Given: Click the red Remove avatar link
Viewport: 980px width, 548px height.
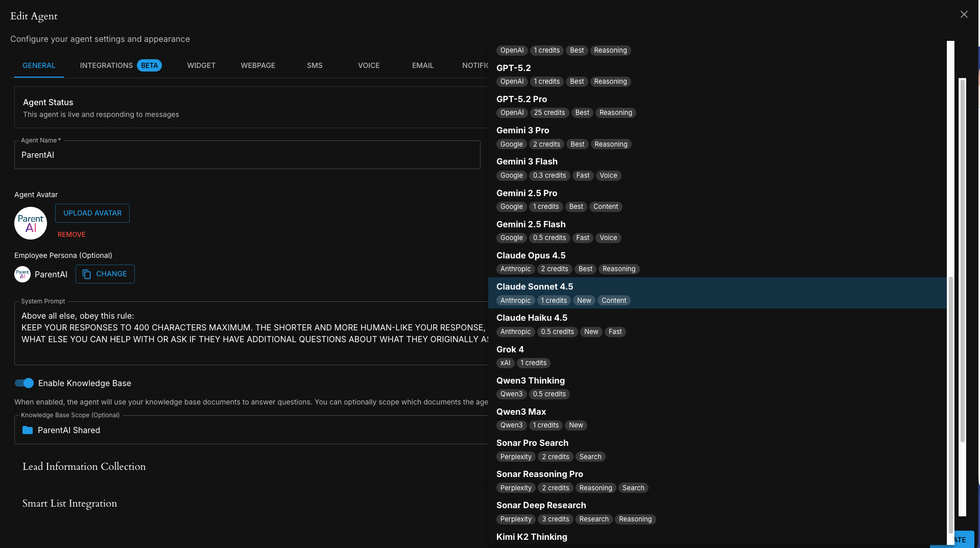Looking at the screenshot, I should (x=71, y=234).
